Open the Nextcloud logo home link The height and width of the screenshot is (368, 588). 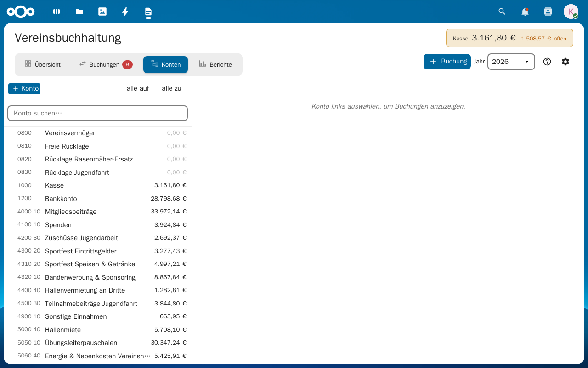tap(21, 11)
